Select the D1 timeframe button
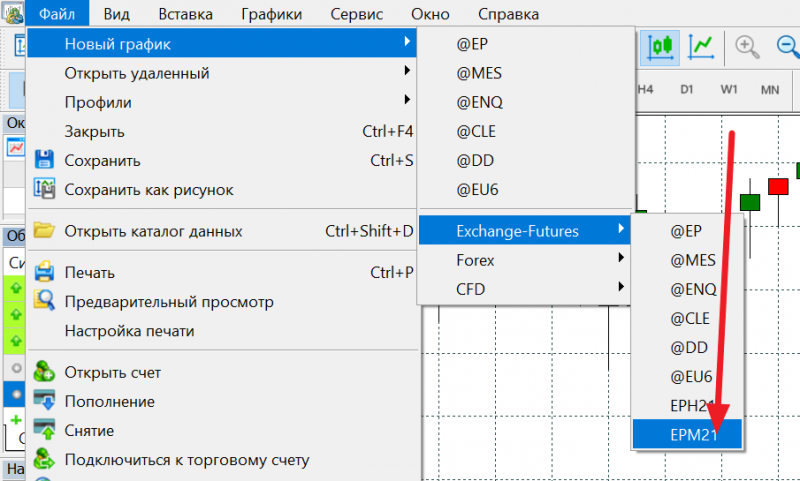800x481 pixels. pos(687,89)
